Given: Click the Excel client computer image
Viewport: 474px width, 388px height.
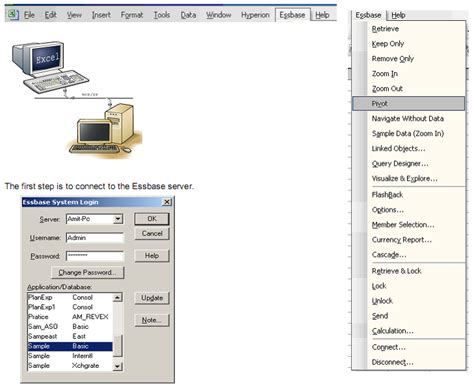Looking at the screenshot, I should click(50, 67).
